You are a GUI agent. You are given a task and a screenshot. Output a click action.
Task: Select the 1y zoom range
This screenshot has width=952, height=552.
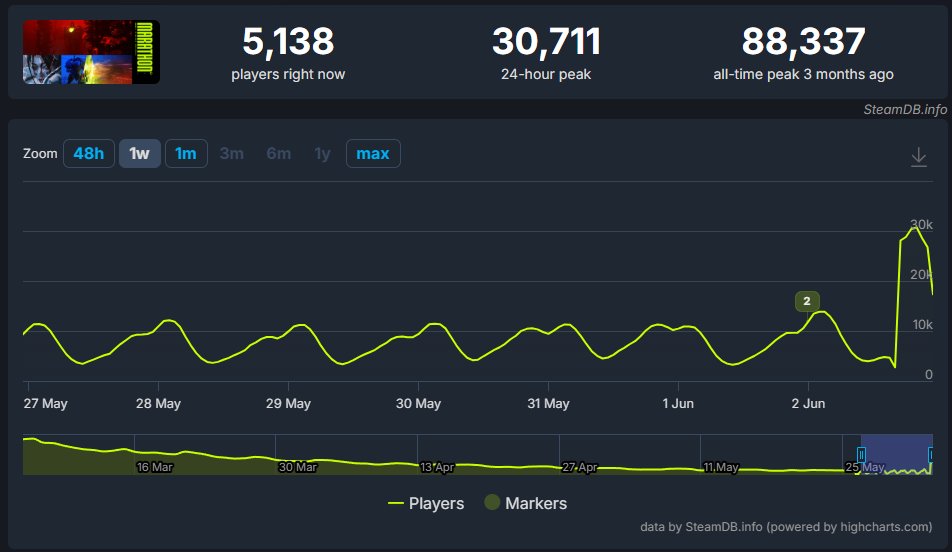(322, 154)
